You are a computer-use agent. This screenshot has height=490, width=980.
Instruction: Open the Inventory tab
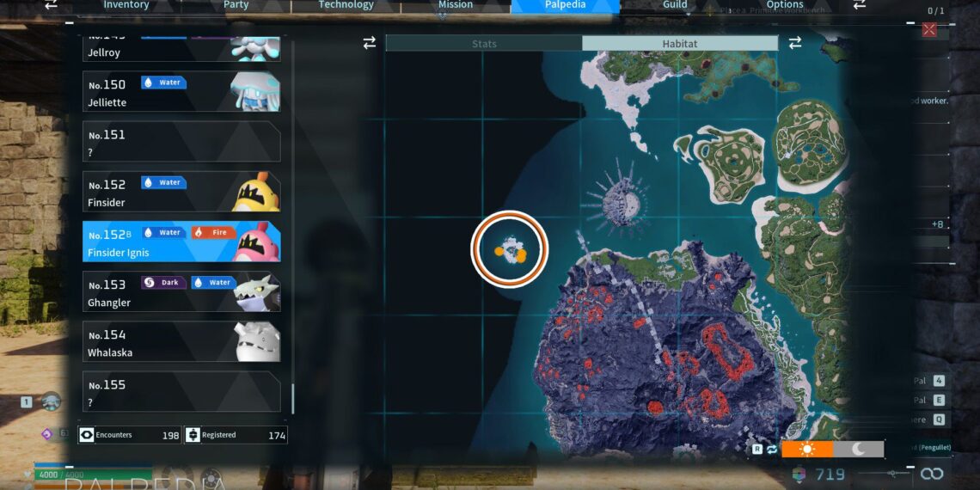pyautogui.click(x=126, y=6)
